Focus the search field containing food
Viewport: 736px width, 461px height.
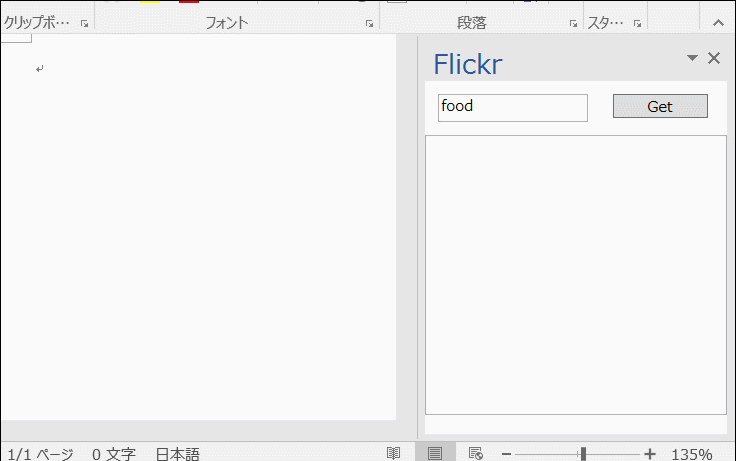point(513,108)
